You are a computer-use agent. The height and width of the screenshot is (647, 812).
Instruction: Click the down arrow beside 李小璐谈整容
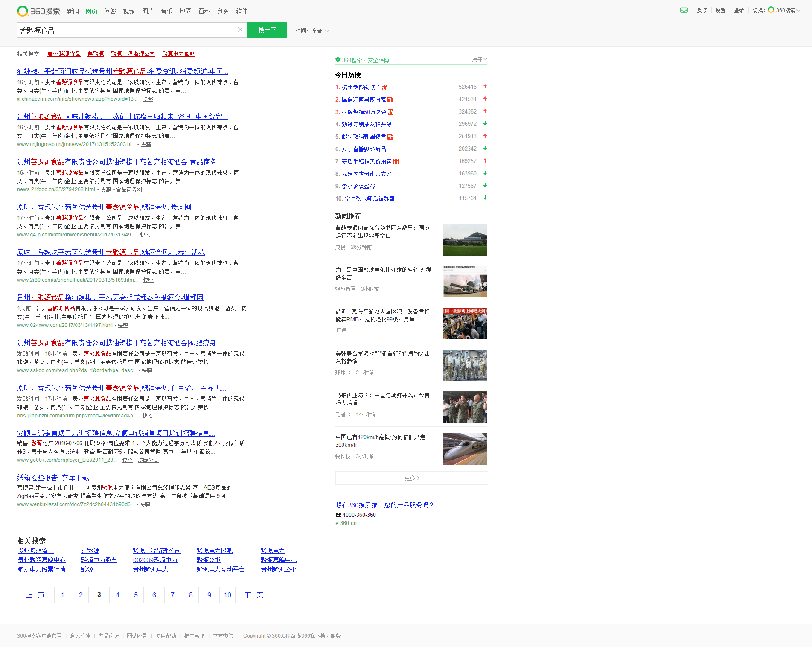point(485,186)
